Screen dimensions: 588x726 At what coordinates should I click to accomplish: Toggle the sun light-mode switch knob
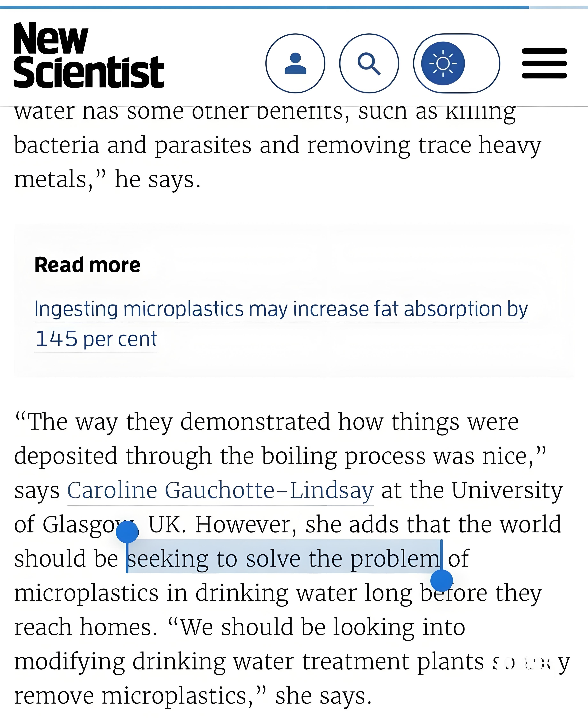pyautogui.click(x=443, y=63)
